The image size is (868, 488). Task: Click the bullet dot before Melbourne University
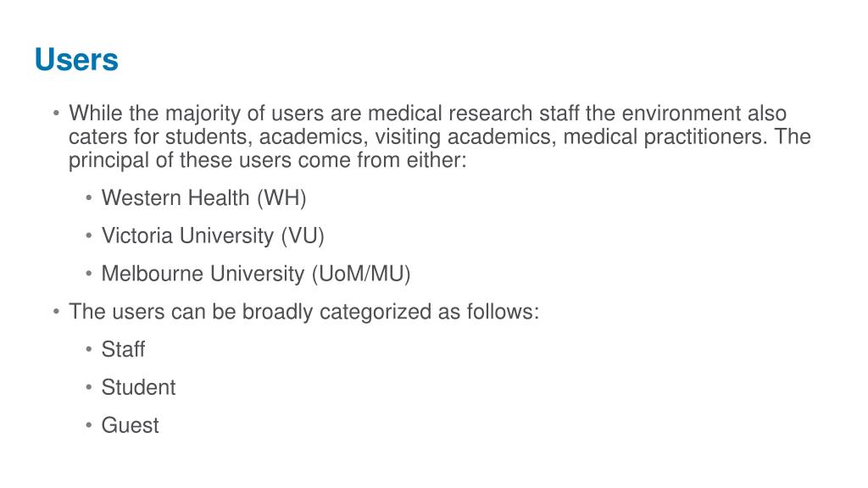pyautogui.click(x=88, y=274)
